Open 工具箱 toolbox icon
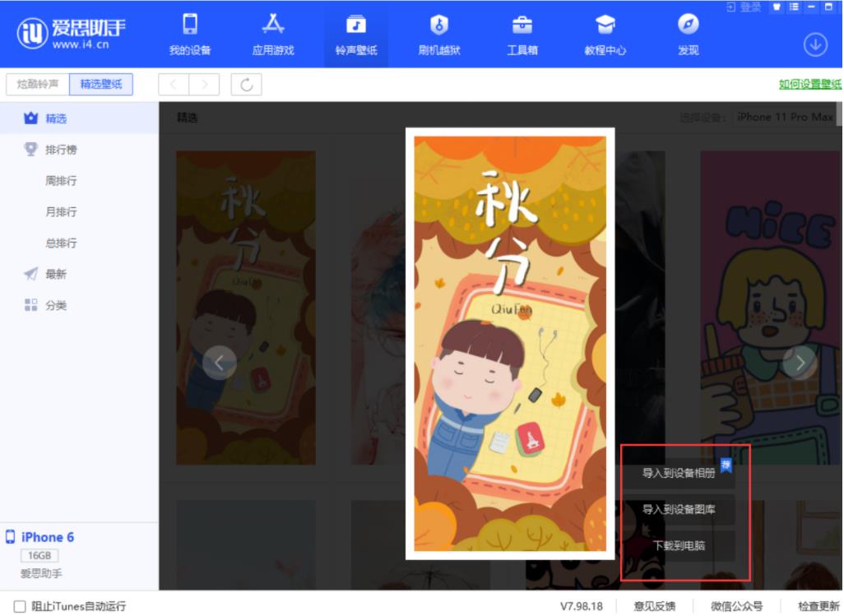Image resolution: width=844 pixels, height=616 pixels. (x=522, y=25)
